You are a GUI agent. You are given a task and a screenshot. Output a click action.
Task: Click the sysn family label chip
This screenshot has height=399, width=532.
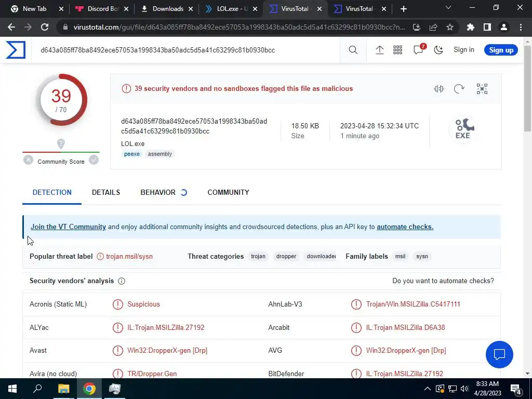(x=422, y=256)
